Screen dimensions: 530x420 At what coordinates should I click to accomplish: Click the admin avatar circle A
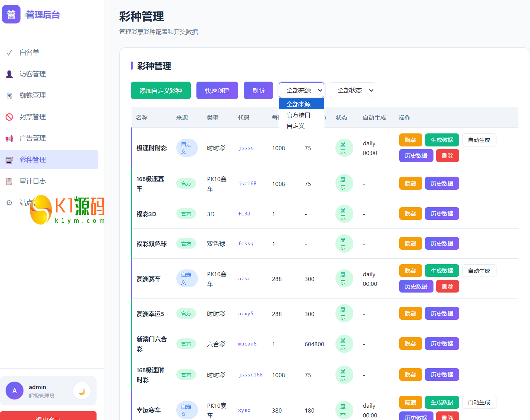coord(15,391)
